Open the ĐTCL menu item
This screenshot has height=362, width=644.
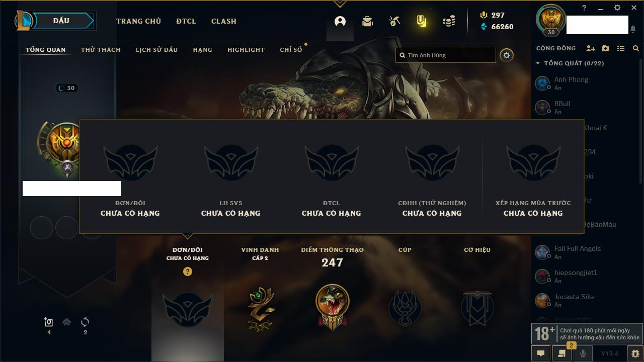click(x=186, y=21)
